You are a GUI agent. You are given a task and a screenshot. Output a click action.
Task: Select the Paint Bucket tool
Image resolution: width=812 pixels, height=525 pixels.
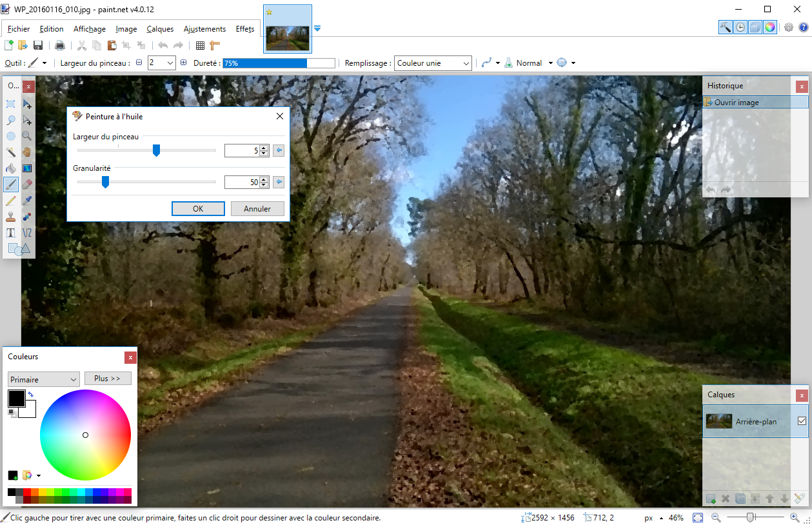[x=11, y=168]
